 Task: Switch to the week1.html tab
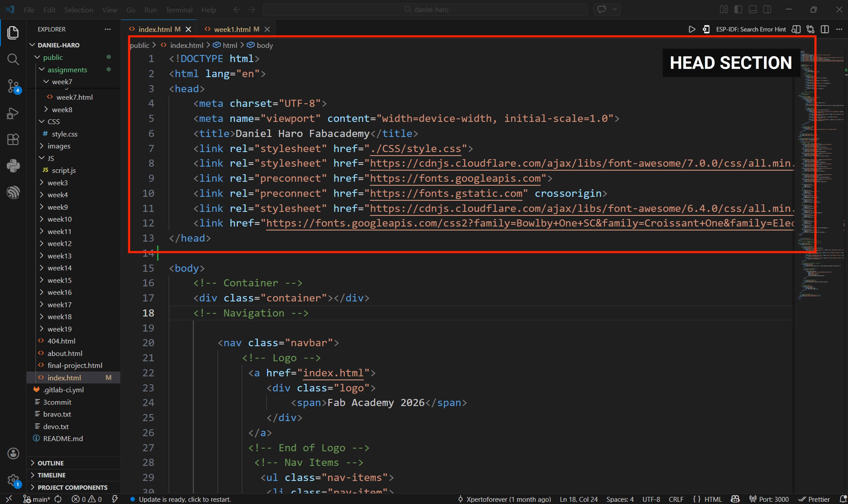point(232,29)
